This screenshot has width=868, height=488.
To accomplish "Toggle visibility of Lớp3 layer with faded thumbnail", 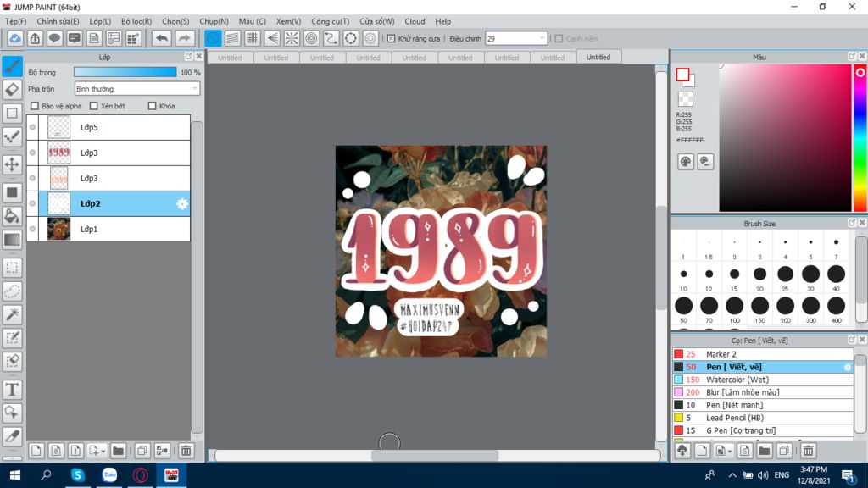I will point(33,178).
